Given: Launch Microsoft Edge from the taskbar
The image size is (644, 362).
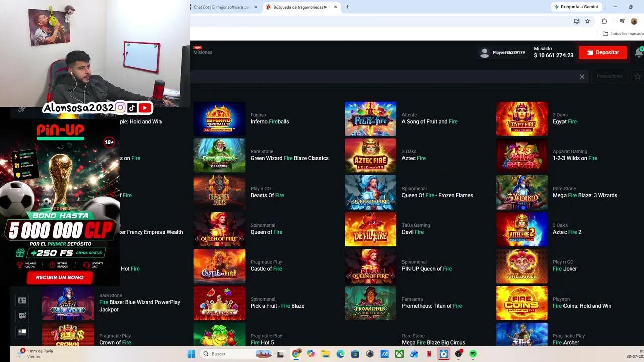Looking at the screenshot, I should coord(340,354).
